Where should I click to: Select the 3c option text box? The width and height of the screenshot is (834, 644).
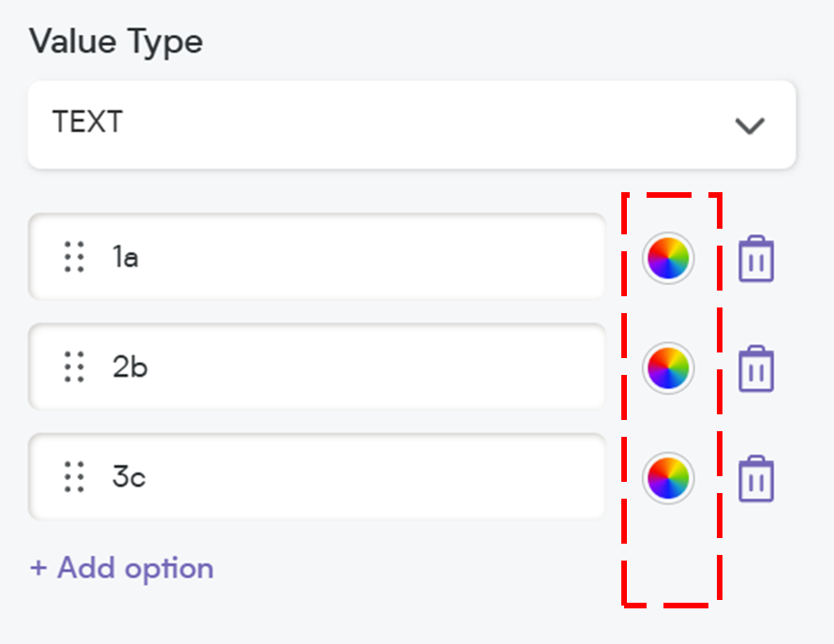(x=317, y=476)
